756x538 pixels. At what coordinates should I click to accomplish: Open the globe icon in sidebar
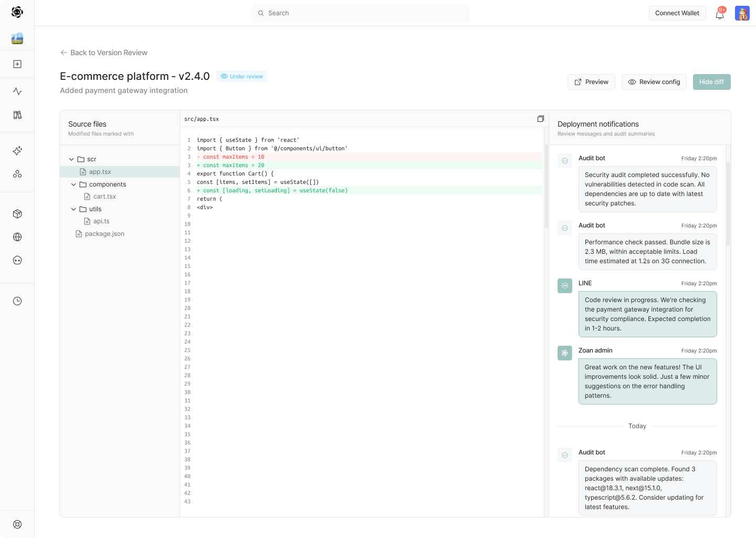(17, 237)
